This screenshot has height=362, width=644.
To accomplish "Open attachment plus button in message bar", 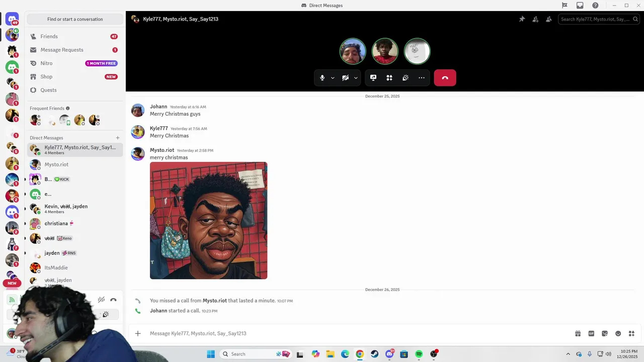I will pos(138,333).
